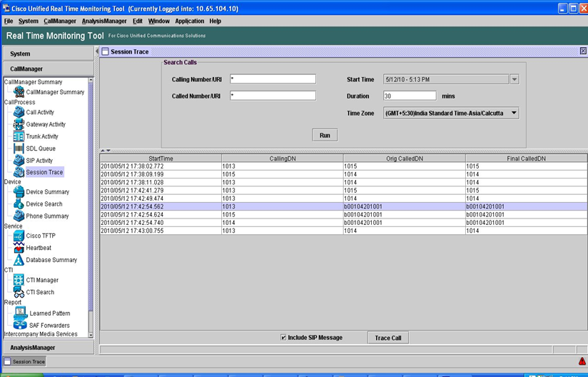Select the Cisco TFTP icon
This screenshot has width=588, height=377.
19,236
